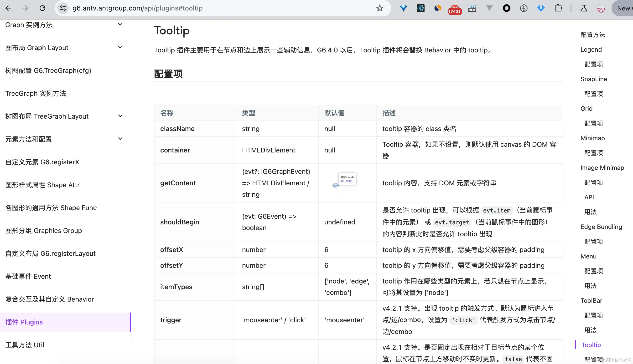Open 图形样式属性 Shape Attr page
The image size is (633, 364).
tap(42, 185)
